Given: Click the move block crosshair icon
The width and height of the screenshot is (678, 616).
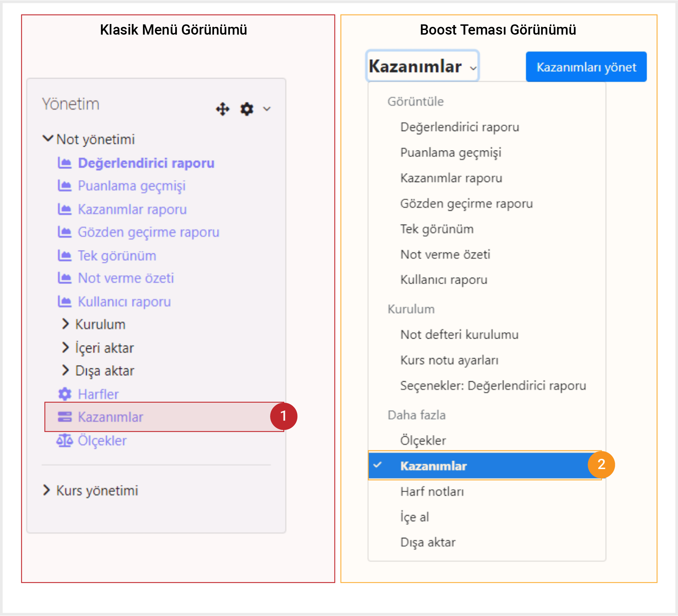Looking at the screenshot, I should 223,109.
